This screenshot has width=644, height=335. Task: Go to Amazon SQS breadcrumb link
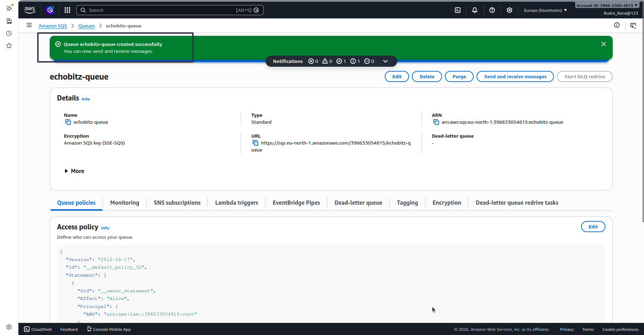click(x=53, y=26)
